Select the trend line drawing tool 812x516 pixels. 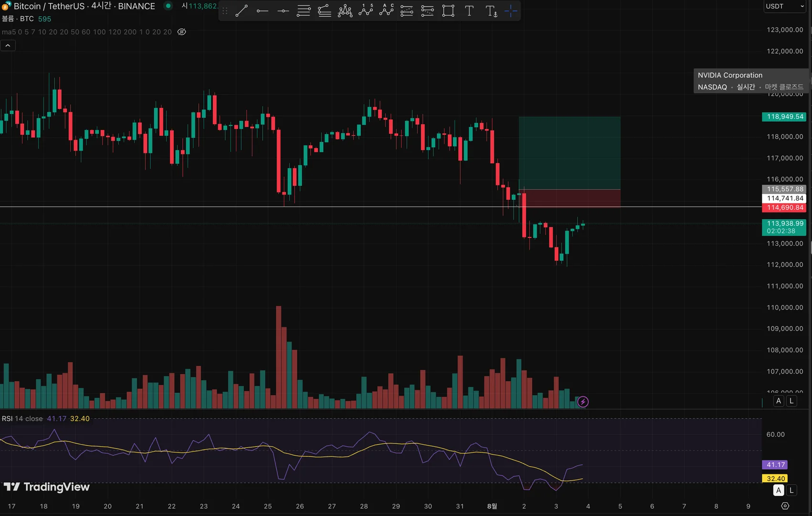coord(242,11)
